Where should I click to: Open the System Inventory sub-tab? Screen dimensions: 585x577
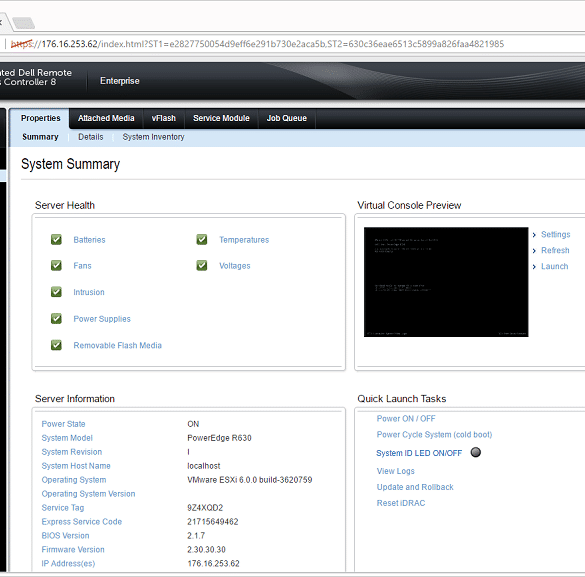pyautogui.click(x=153, y=137)
